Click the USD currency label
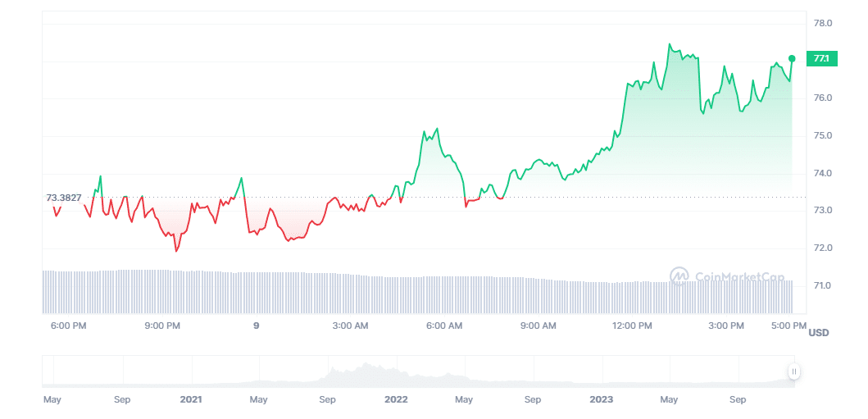 (819, 332)
